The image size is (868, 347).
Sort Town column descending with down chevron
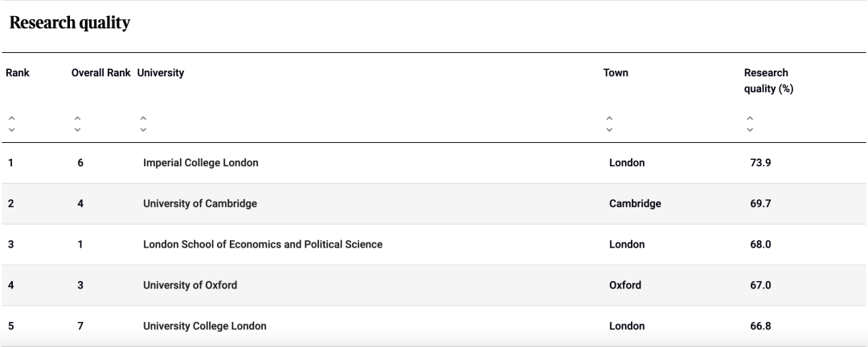point(609,129)
